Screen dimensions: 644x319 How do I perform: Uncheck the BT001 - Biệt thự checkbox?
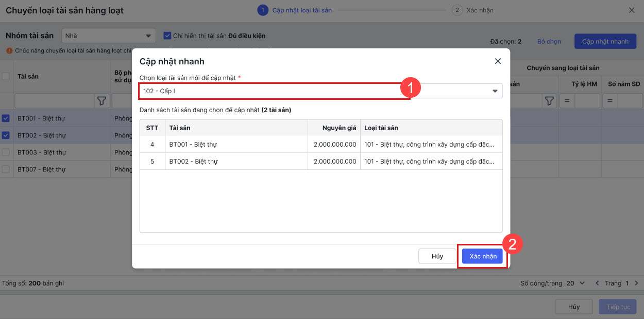6,118
